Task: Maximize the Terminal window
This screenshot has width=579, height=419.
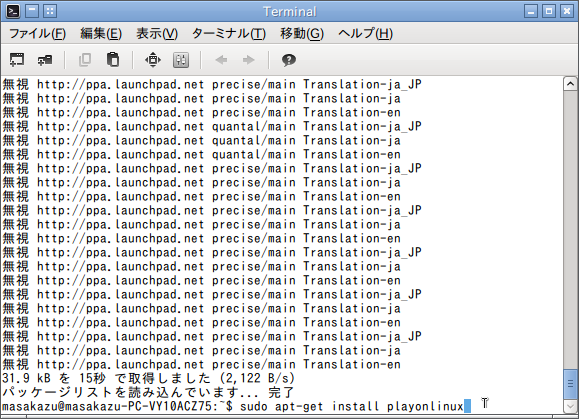Action: pos(549,11)
